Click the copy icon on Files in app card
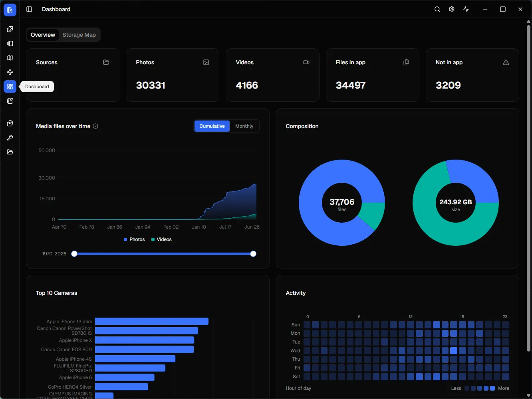Image resolution: width=532 pixels, height=399 pixels. 406,62
